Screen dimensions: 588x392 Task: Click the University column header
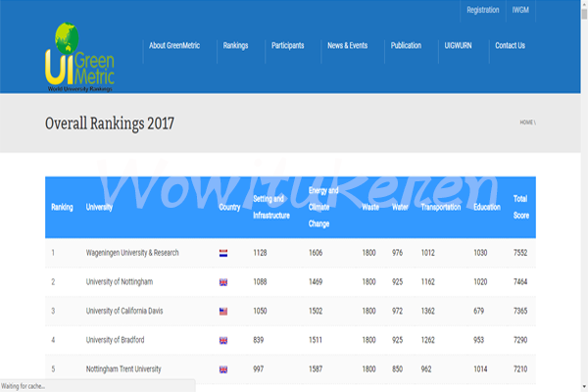[99, 207]
